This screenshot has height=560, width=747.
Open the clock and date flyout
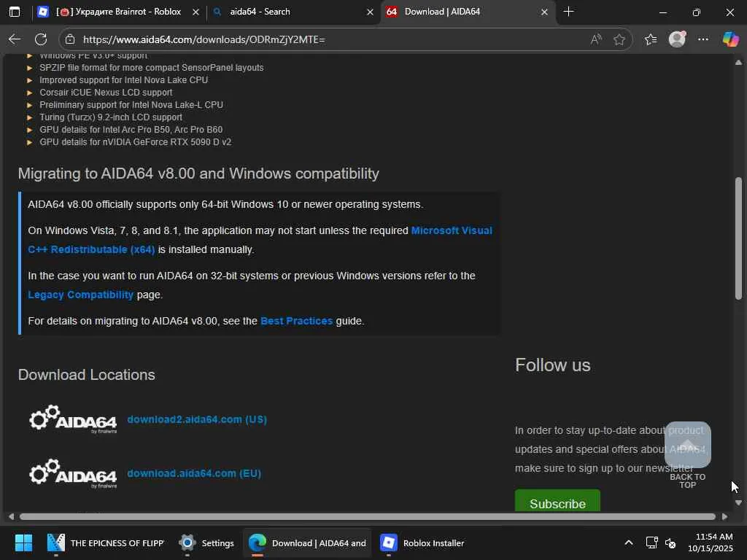(x=711, y=542)
